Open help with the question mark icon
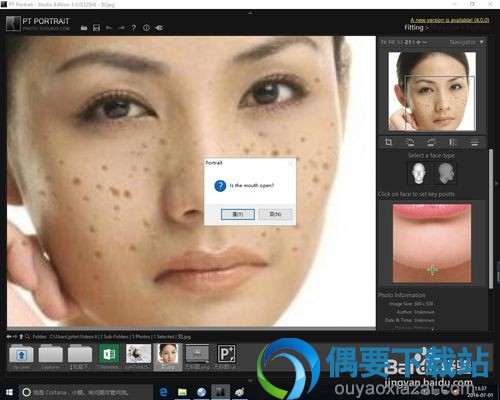Viewport: 500px width, 400px height. [134, 28]
